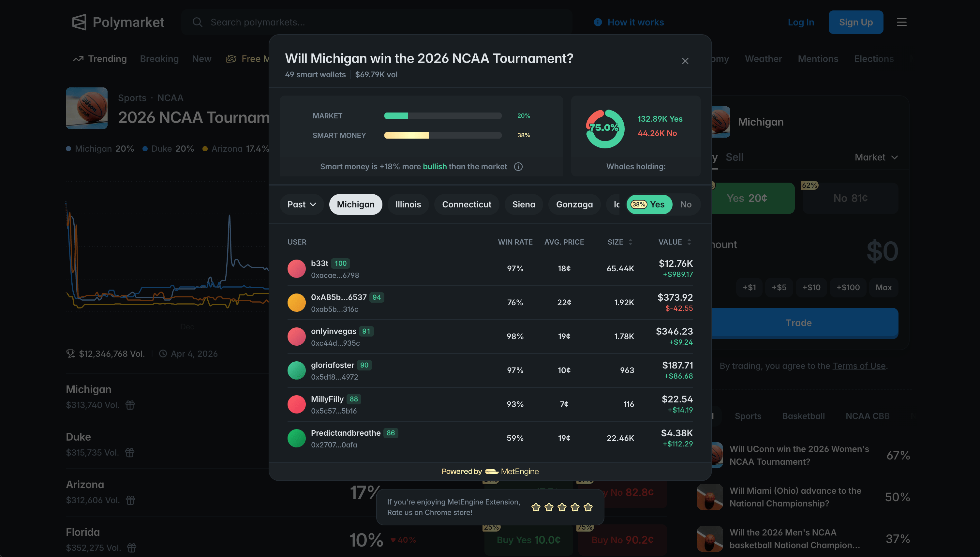
Task: Click the MARKET 20% progress bar
Action: (443, 116)
